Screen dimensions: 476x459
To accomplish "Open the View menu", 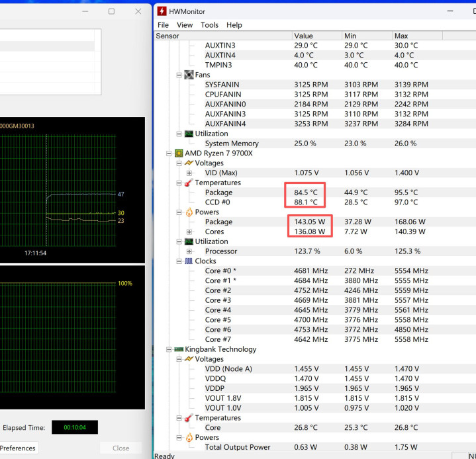I will pyautogui.click(x=185, y=25).
